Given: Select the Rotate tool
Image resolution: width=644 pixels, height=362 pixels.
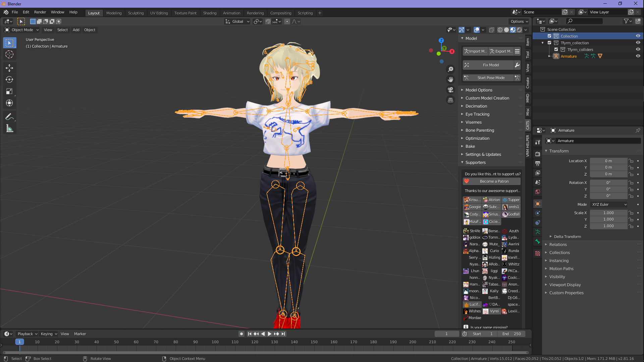Looking at the screenshot, I should [x=9, y=80].
